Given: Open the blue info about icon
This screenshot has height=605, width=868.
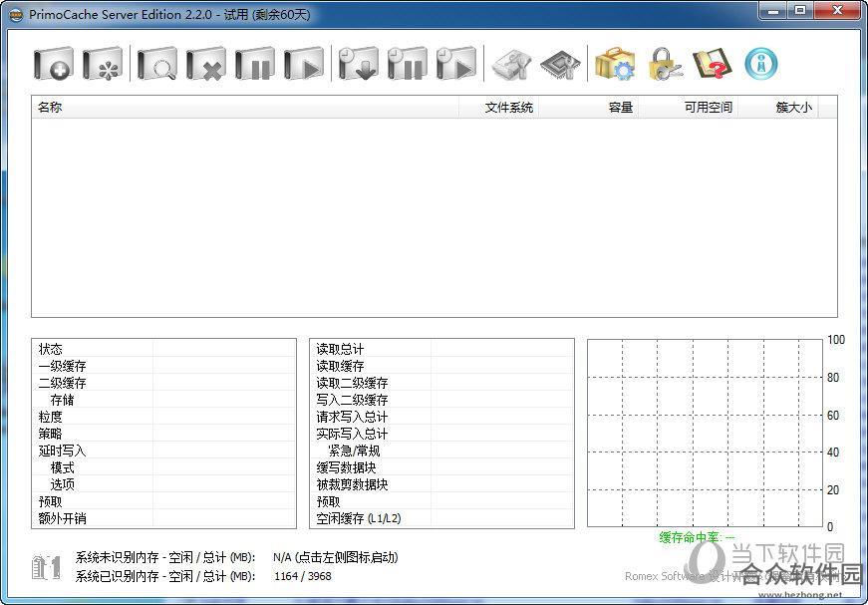Looking at the screenshot, I should coord(761,64).
